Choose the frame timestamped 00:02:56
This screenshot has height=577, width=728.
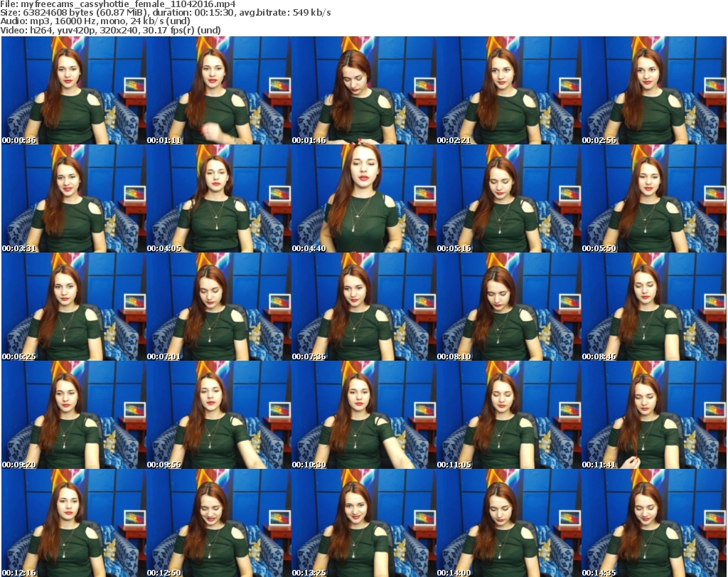tap(653, 90)
